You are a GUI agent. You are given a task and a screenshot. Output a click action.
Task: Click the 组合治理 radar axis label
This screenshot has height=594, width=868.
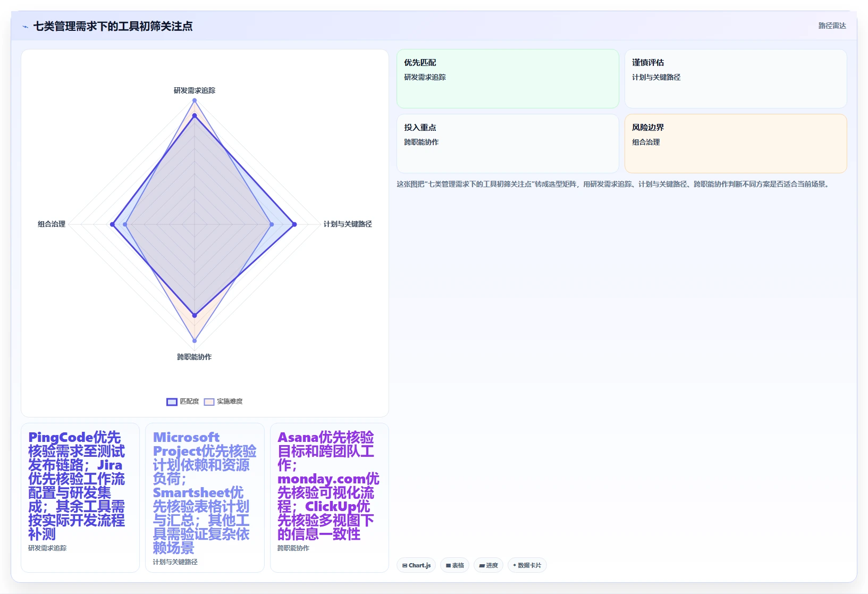point(52,224)
